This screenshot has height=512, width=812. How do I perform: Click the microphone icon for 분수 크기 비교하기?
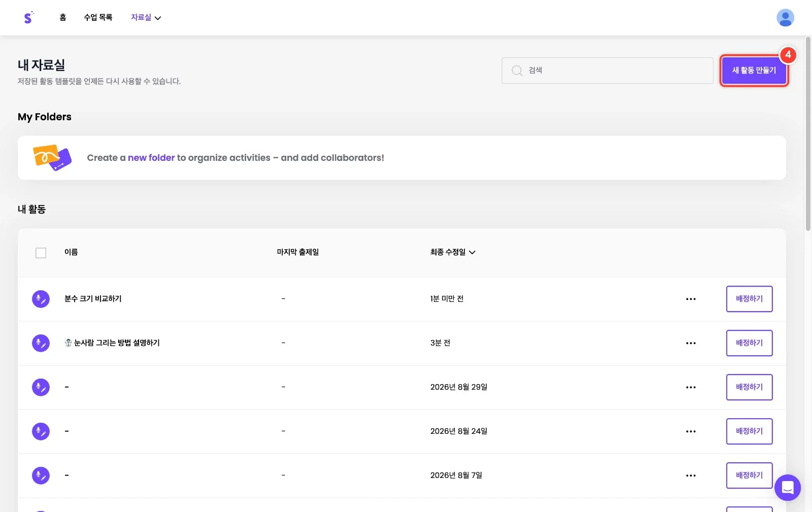tap(41, 299)
